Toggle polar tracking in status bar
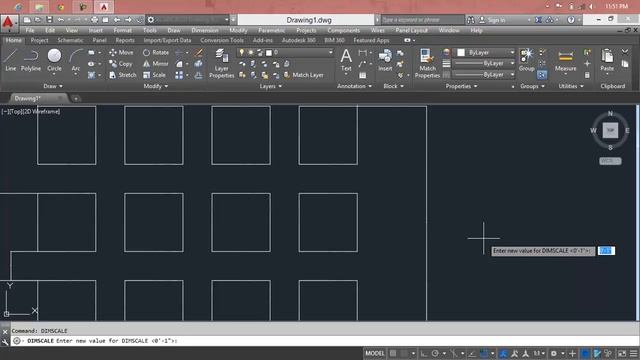This screenshot has width=640, height=360. tap(435, 353)
